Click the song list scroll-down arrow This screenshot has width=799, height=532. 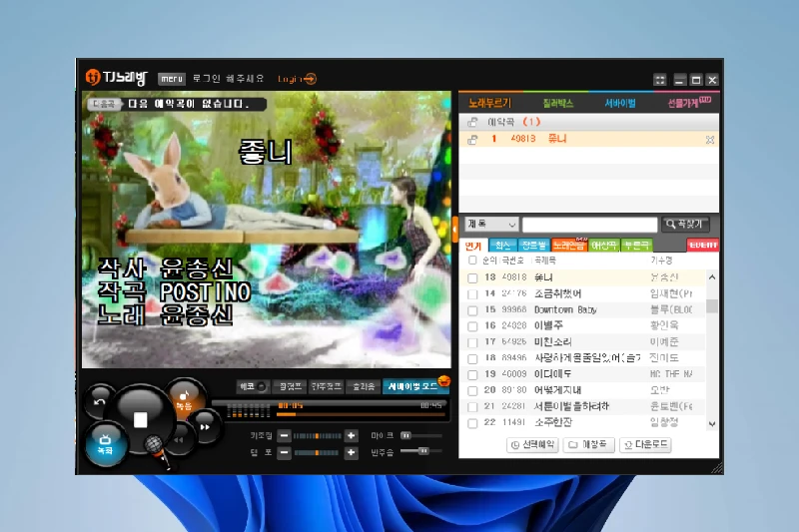(712, 423)
